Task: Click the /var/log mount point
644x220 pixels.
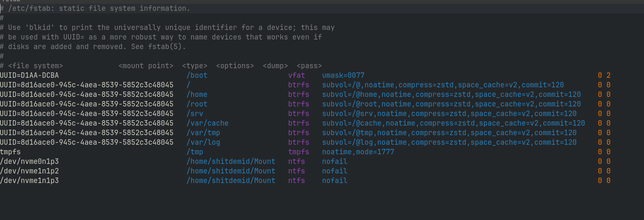Action: 203,142
